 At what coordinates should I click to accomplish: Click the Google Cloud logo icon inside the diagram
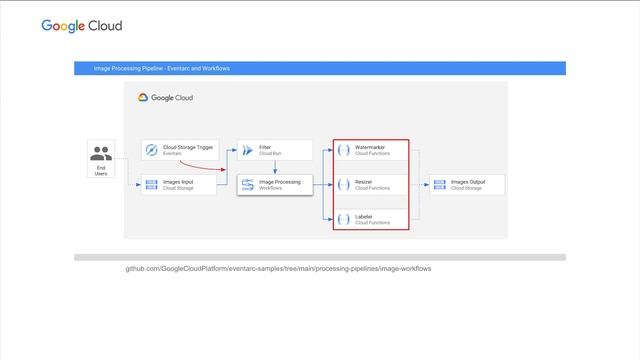pyautogui.click(x=143, y=98)
